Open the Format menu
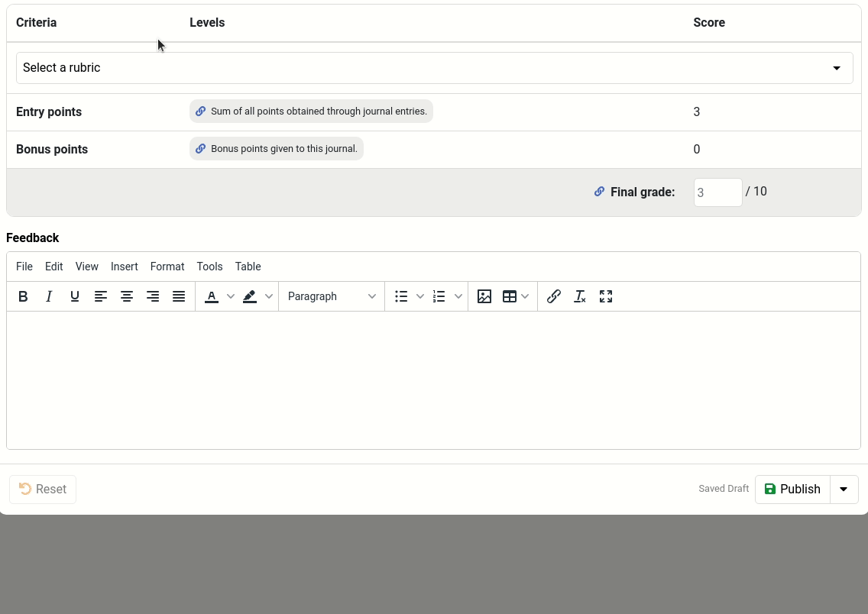 [x=167, y=267]
